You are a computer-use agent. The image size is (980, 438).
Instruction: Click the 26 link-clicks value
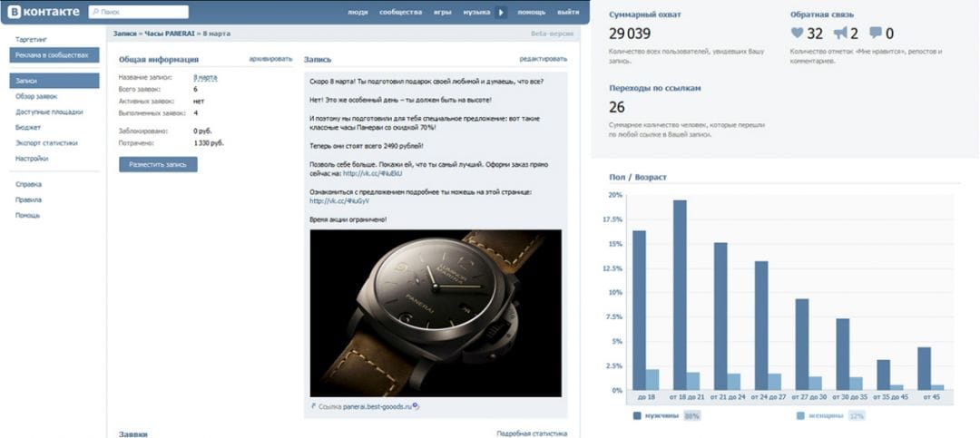pyautogui.click(x=617, y=108)
